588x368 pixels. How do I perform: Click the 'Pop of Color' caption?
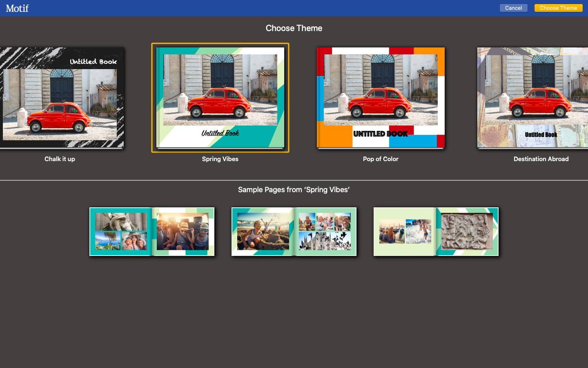pyautogui.click(x=381, y=159)
